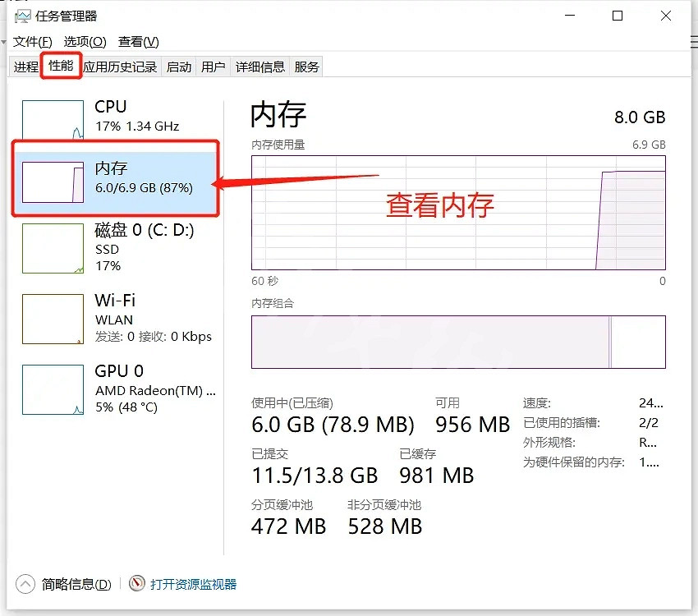698x616 pixels.
Task: Open the 查看(V) menu
Action: pos(138,42)
